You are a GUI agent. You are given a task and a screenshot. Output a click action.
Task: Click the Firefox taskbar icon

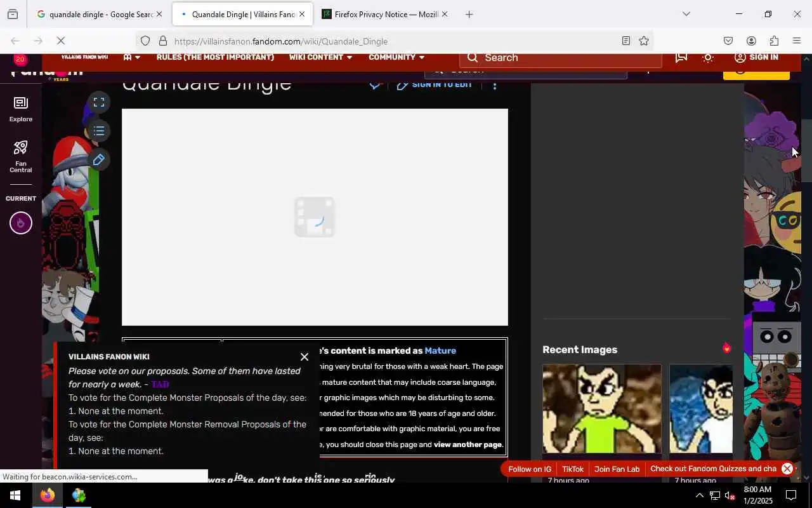click(48, 495)
